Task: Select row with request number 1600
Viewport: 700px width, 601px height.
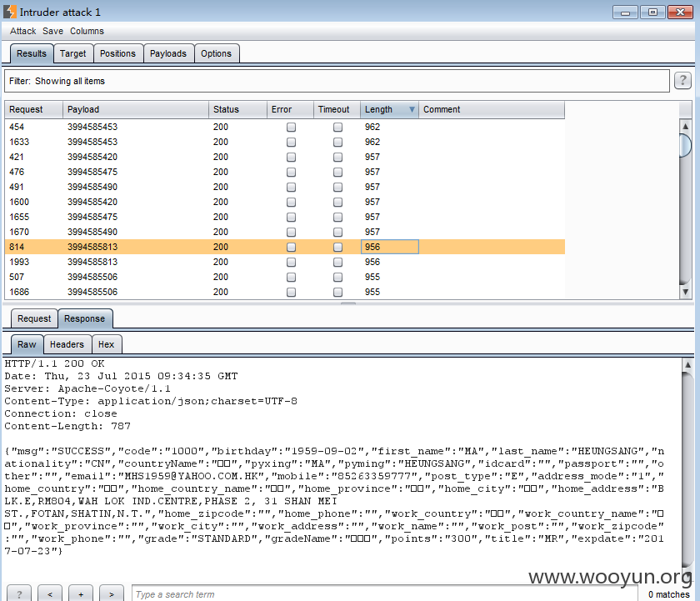Action: (285, 202)
